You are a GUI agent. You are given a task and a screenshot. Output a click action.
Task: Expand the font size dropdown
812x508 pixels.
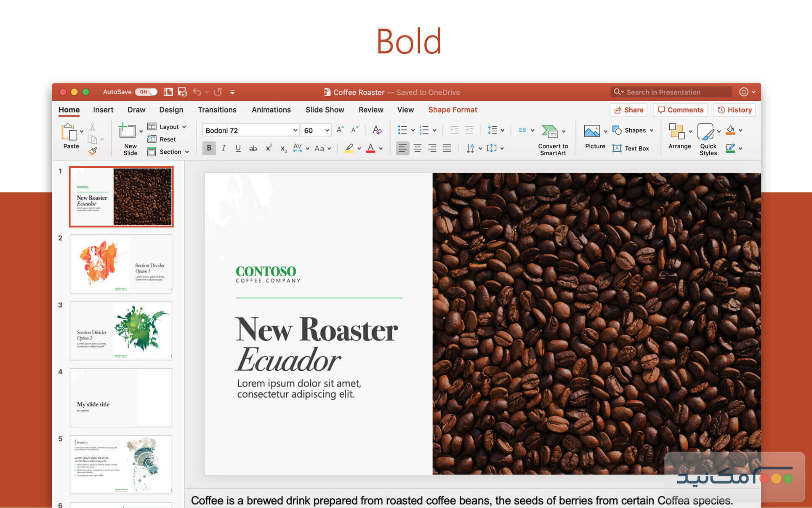pyautogui.click(x=327, y=130)
